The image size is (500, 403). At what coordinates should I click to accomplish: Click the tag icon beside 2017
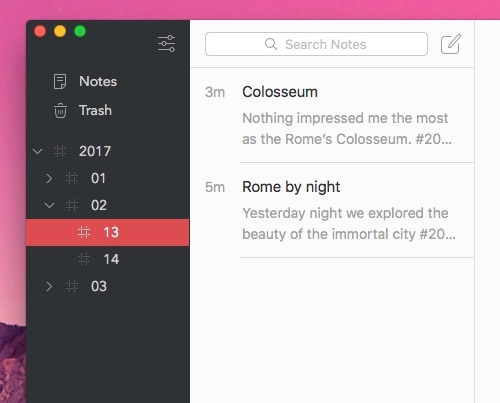[x=60, y=151]
